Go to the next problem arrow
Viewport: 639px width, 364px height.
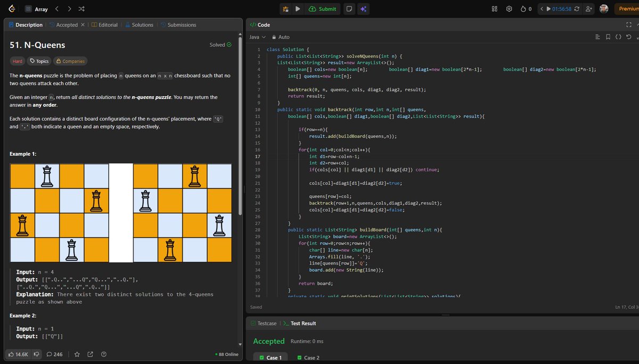click(70, 9)
